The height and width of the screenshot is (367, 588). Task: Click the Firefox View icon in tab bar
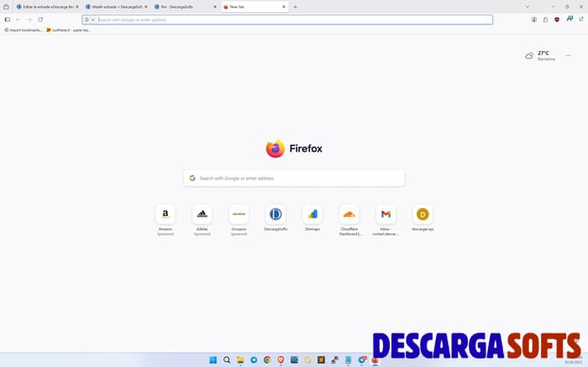tap(6, 7)
